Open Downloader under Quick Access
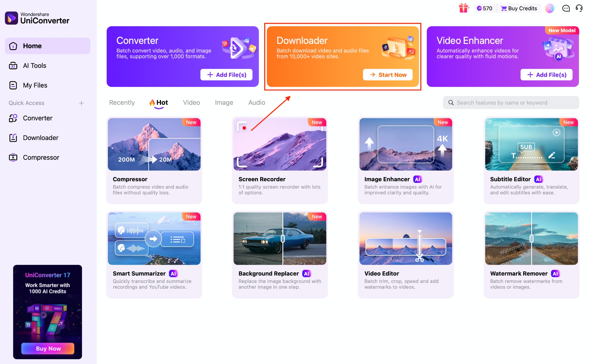The image size is (589, 364). 41,137
